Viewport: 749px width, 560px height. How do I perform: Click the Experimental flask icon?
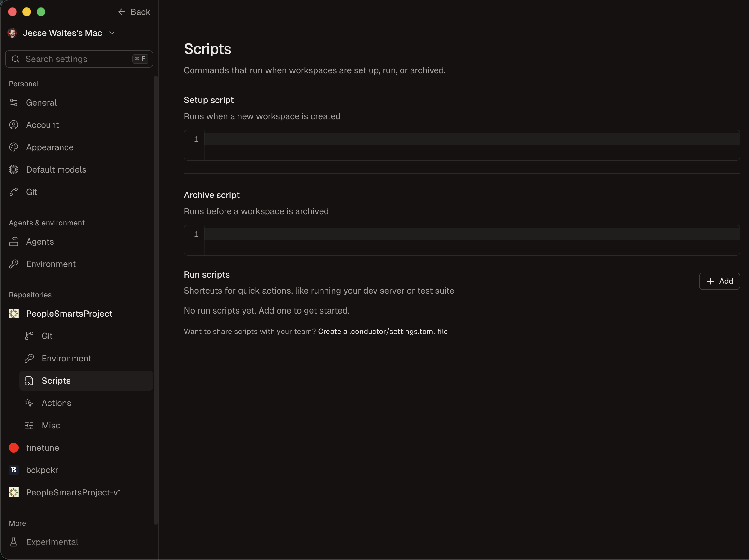pyautogui.click(x=14, y=542)
